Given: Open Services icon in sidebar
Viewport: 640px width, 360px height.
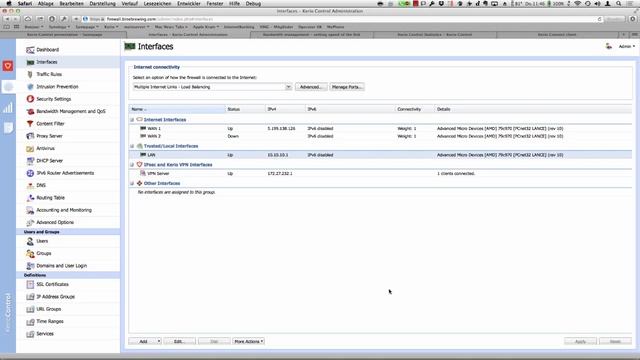Looking at the screenshot, I should click(30, 334).
